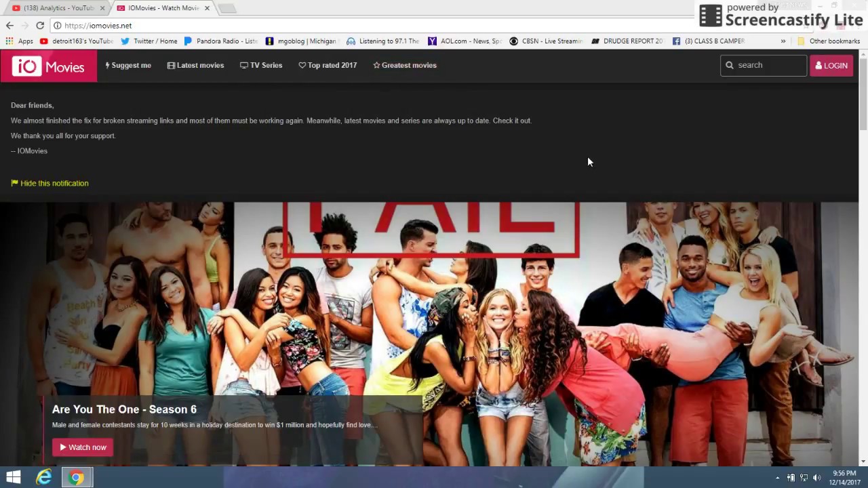868x488 pixels.
Task: Click the scrollbar down arrow
Action: 863,462
